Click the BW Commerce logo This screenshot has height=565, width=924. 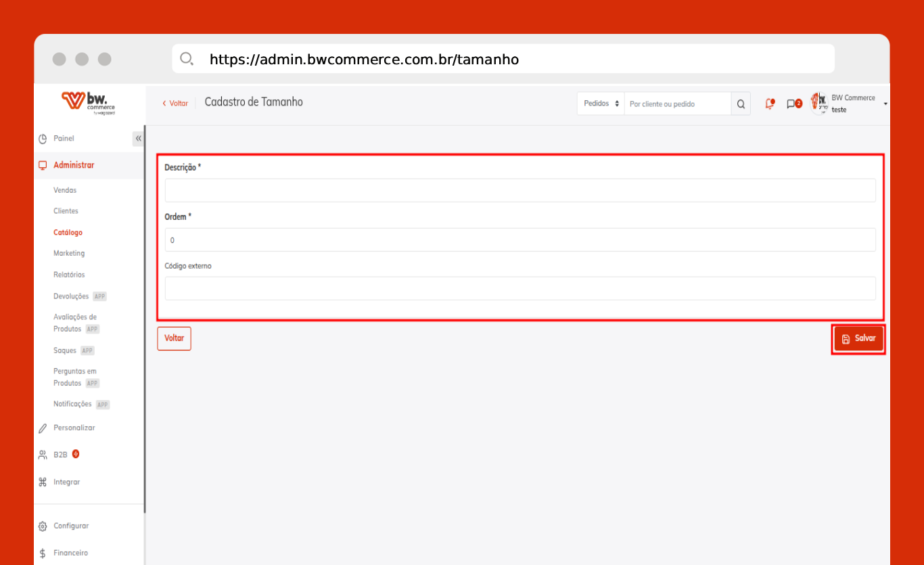point(89,103)
